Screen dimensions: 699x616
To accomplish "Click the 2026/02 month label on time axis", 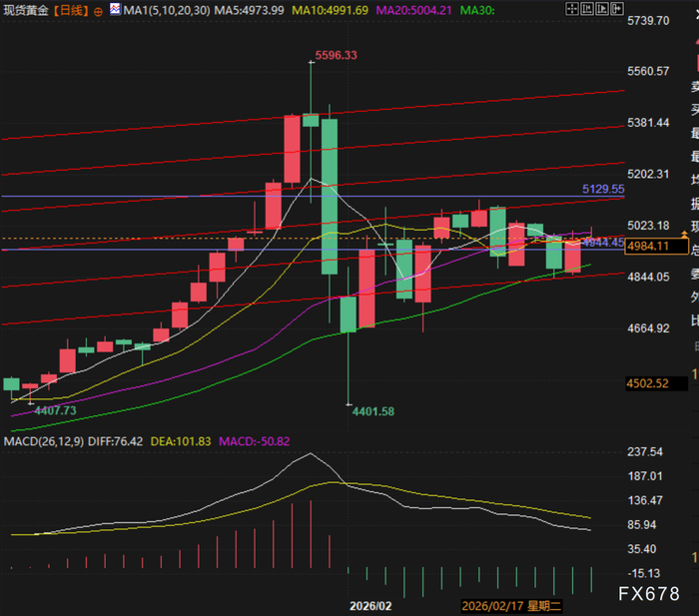I will [370, 606].
